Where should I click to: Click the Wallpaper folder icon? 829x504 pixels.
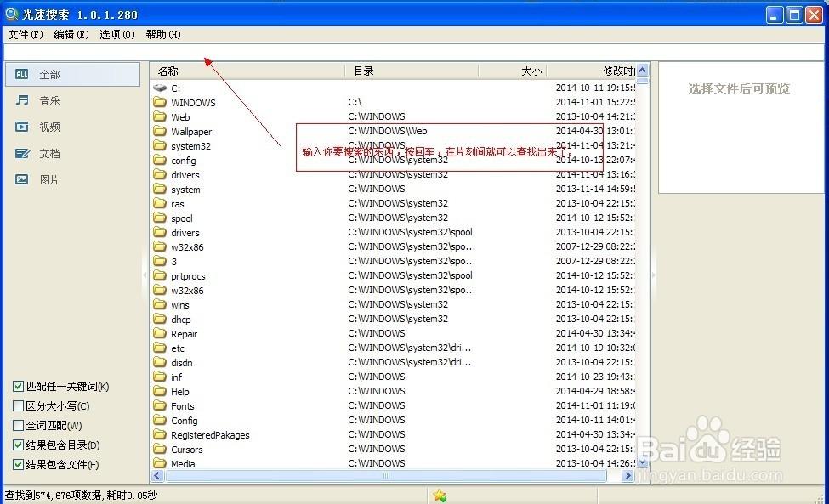(160, 131)
